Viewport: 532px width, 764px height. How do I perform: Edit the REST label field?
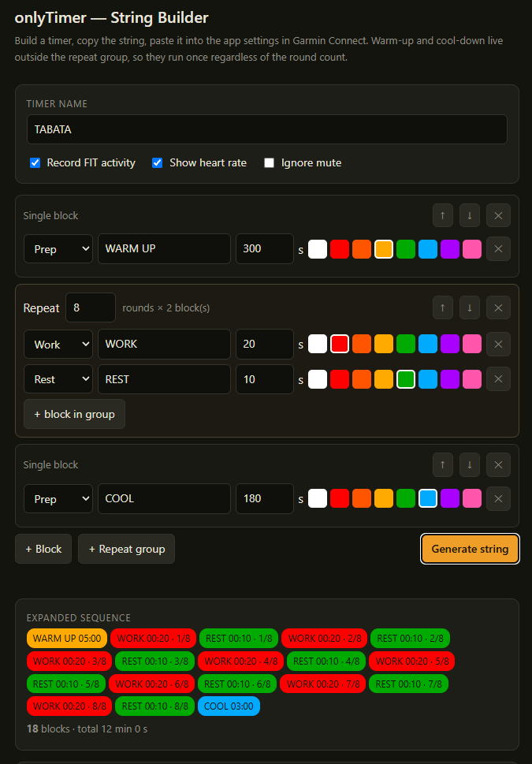pos(164,379)
